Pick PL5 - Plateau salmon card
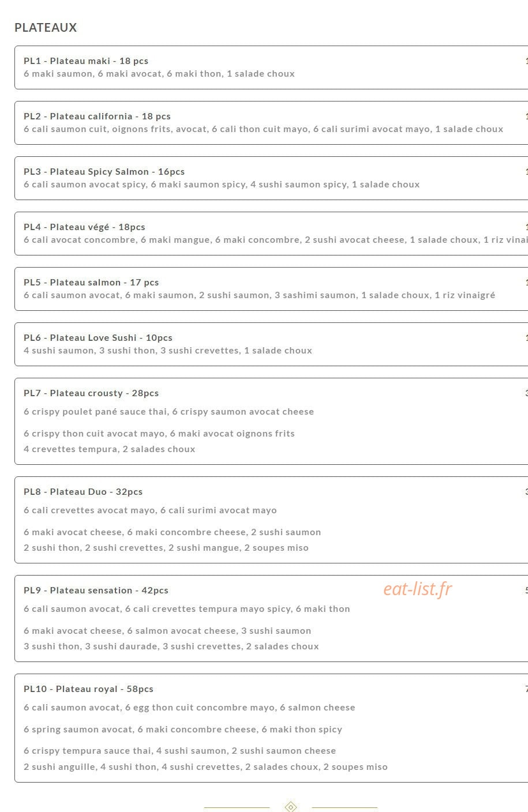The width and height of the screenshot is (528, 812). [271, 289]
